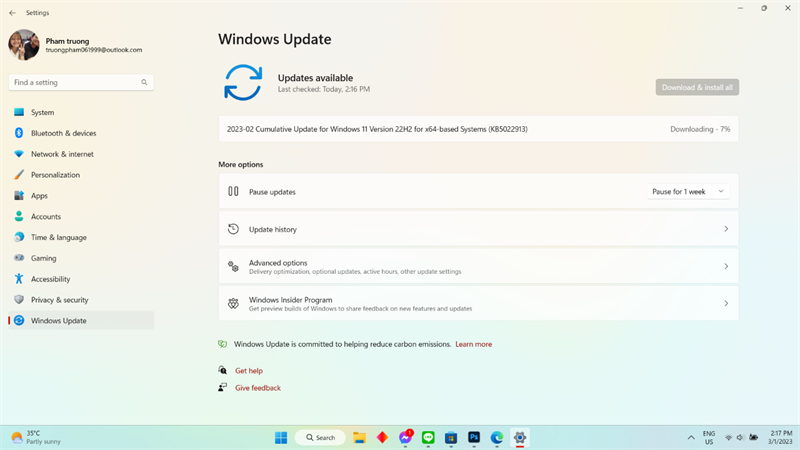The width and height of the screenshot is (800, 450).
Task: Open Photoshop from the taskbar
Action: pos(474,438)
